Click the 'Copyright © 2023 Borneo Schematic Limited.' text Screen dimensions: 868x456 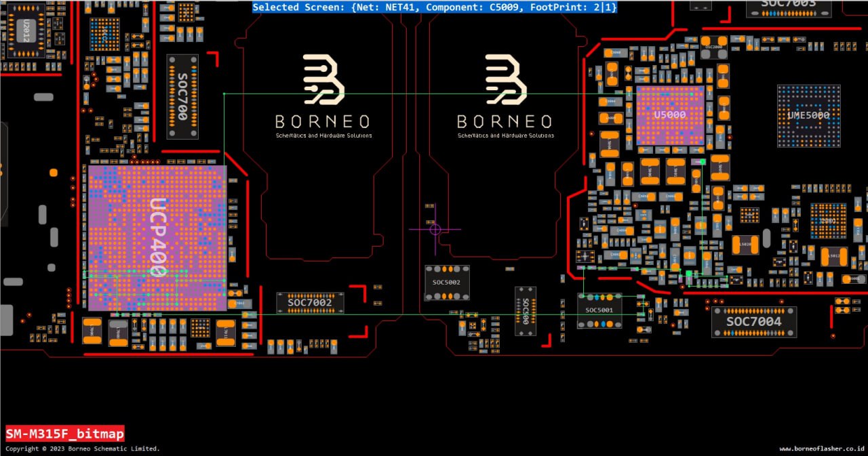click(x=83, y=449)
